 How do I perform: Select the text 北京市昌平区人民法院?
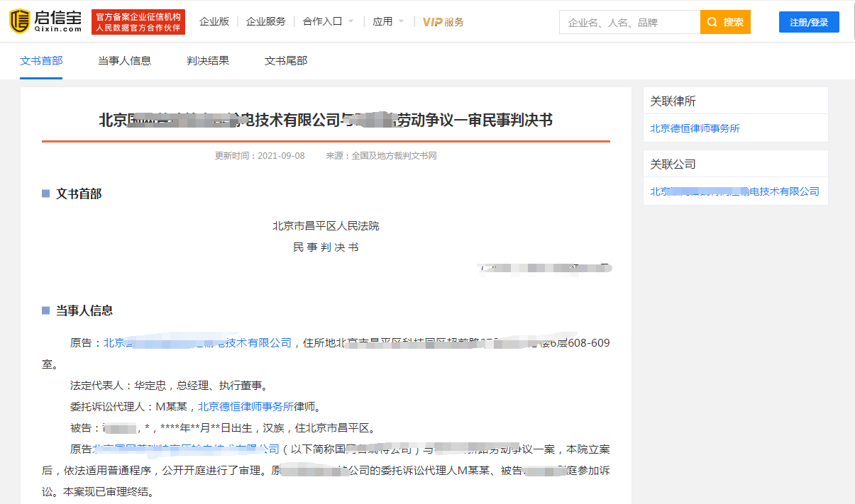click(326, 225)
